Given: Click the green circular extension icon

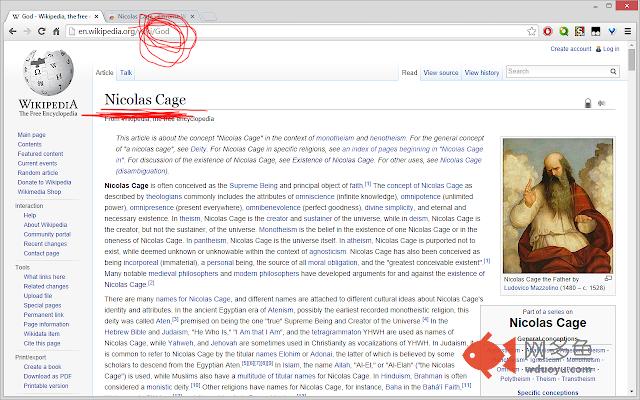Looking at the screenshot, I should 564,31.
